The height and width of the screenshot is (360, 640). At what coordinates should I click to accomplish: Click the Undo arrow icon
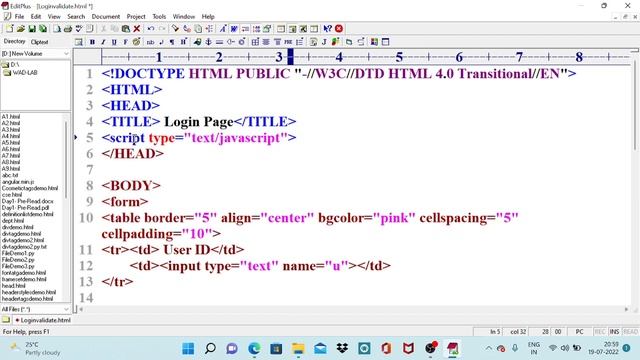[151, 29]
